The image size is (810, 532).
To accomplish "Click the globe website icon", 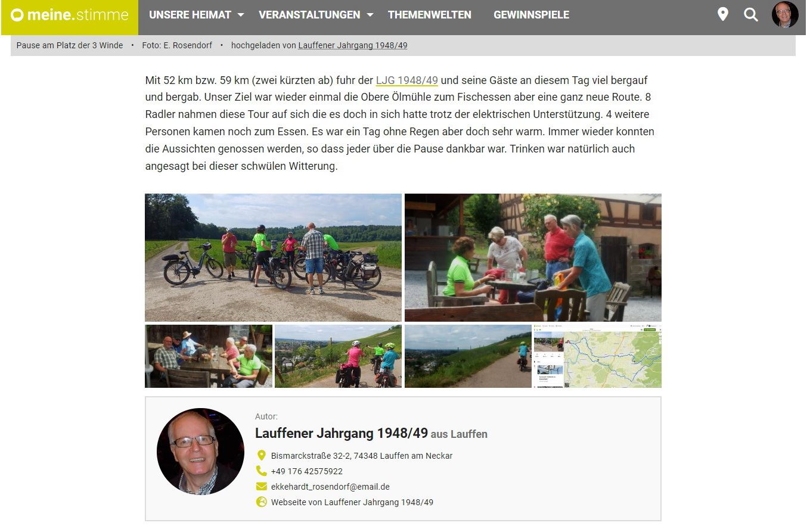I will tap(261, 502).
